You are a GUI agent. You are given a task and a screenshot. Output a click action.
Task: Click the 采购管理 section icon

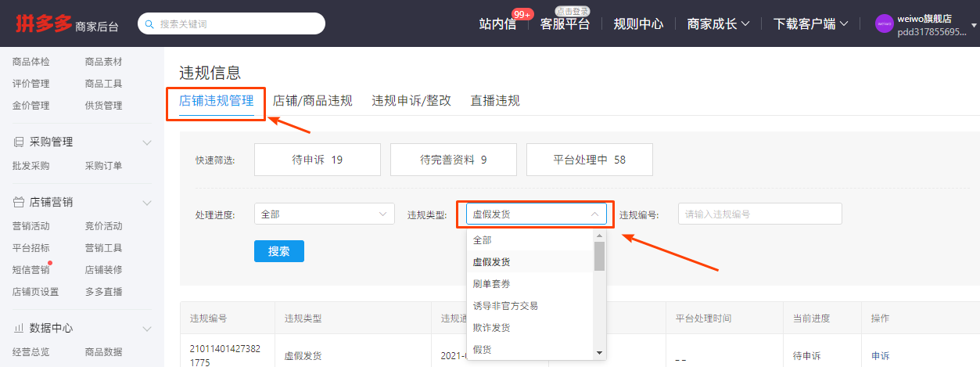click(x=19, y=142)
